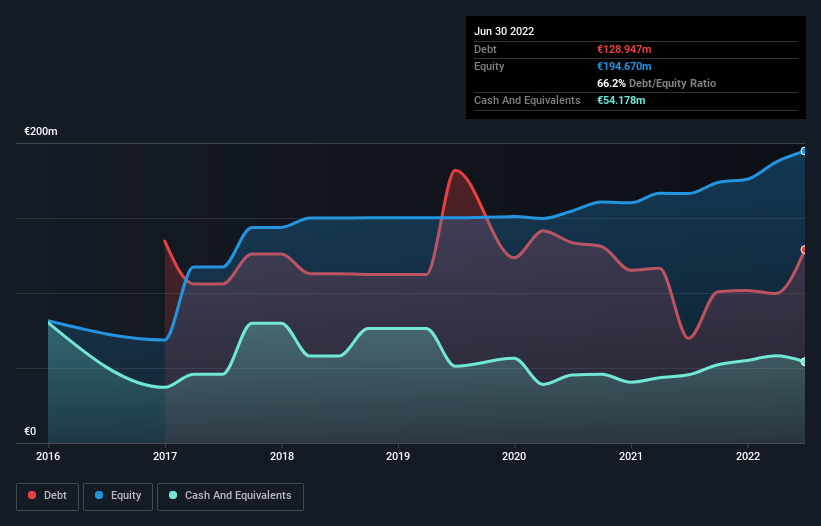Click the blue Equity legend dot

(99, 495)
